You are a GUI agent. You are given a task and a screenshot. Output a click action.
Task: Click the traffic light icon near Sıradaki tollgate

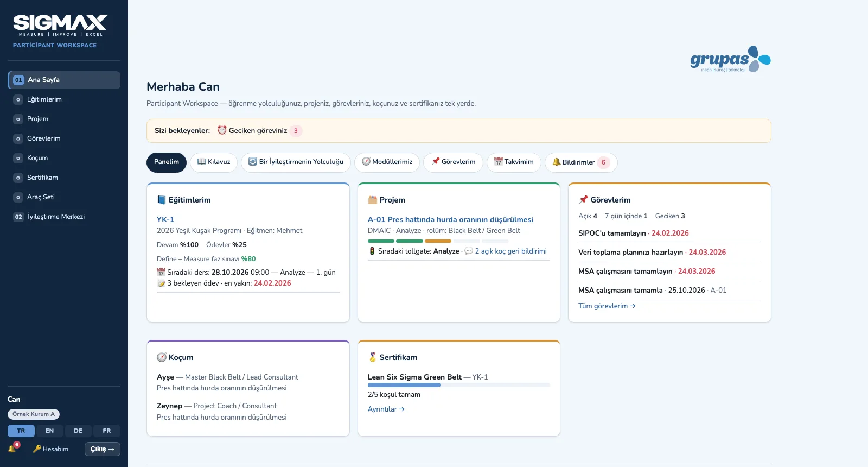372,251
